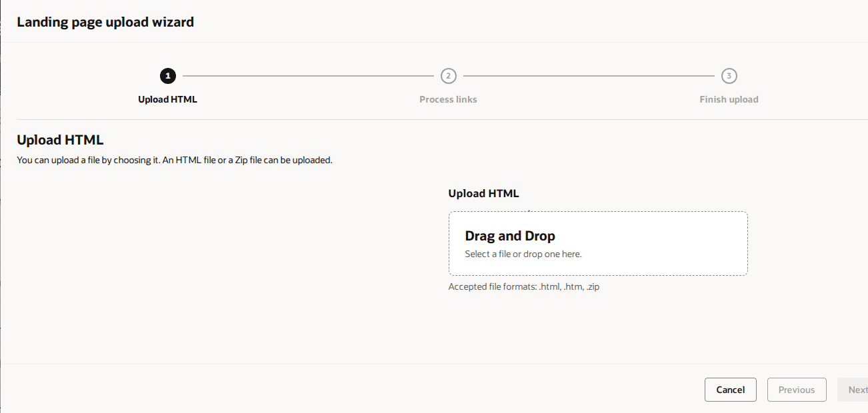Click the Drag and Drop heading text

click(x=509, y=235)
